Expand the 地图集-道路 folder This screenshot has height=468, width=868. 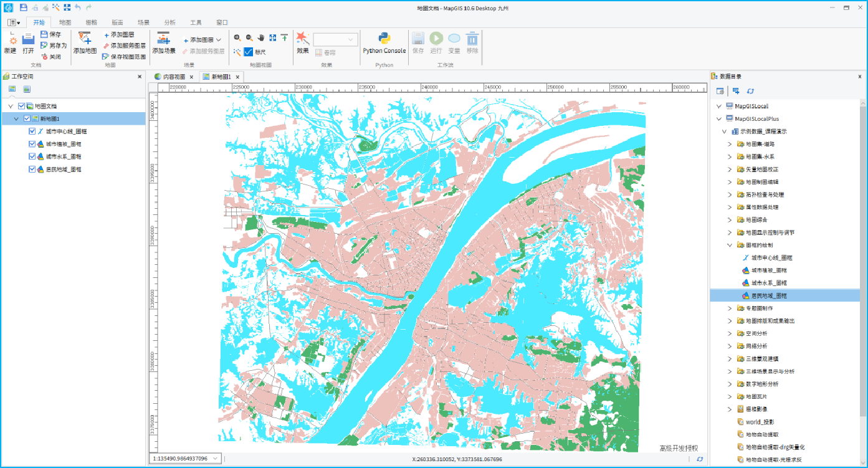[x=729, y=143]
